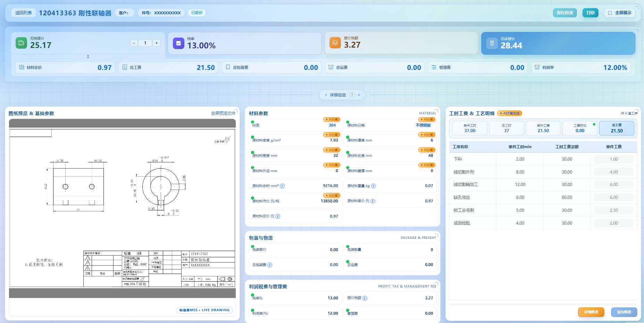Click the 原材料外径 mm value 0
The height and width of the screenshot is (323, 644).
pos(336,171)
